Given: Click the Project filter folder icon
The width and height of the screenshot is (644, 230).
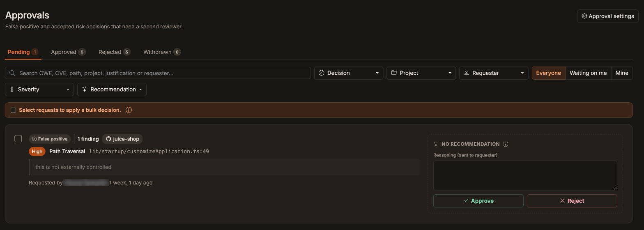Looking at the screenshot, I should pyautogui.click(x=394, y=73).
